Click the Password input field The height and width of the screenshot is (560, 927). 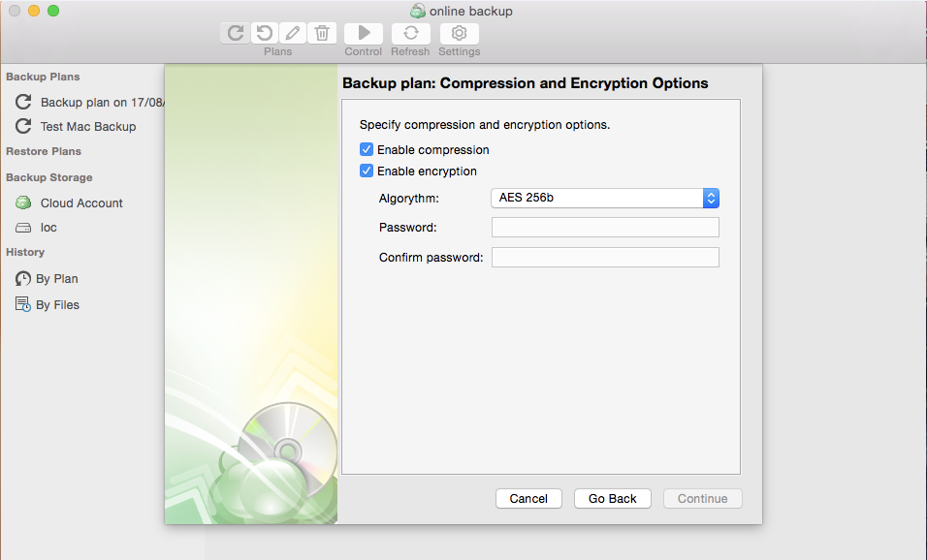(605, 228)
